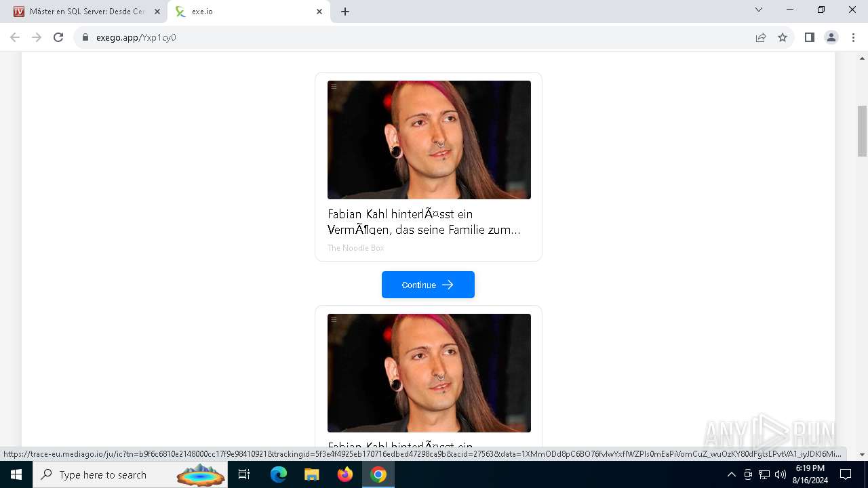This screenshot has width=868, height=488.
Task: Open Chrome profile menu
Action: (831, 37)
